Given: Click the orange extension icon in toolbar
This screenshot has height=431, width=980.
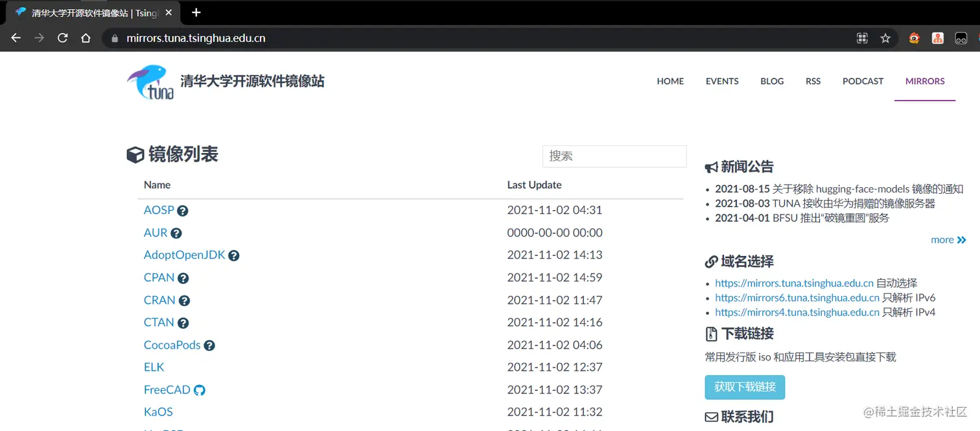Looking at the screenshot, I should pos(938,38).
